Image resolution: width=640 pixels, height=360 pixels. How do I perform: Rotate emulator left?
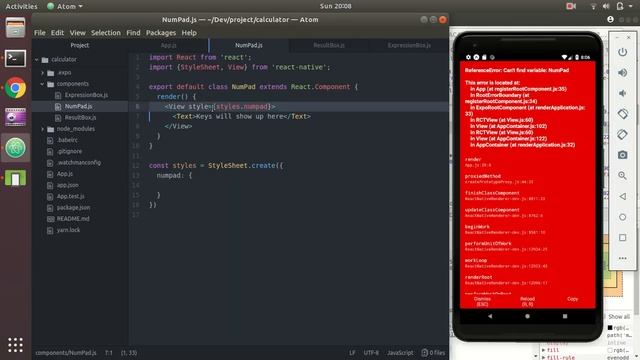(x=622, y=114)
